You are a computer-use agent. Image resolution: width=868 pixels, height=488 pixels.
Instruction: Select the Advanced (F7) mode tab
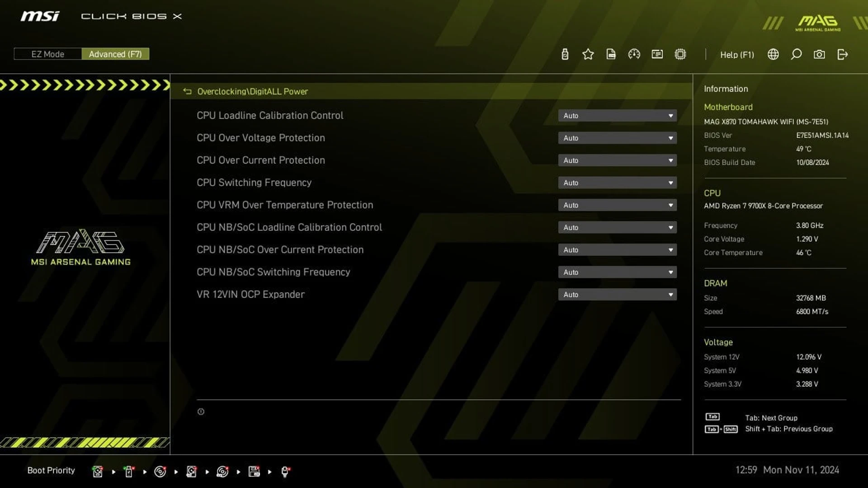tap(115, 54)
